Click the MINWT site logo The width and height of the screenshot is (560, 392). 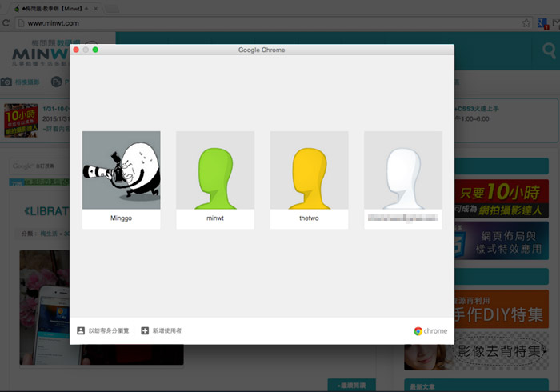click(40, 54)
